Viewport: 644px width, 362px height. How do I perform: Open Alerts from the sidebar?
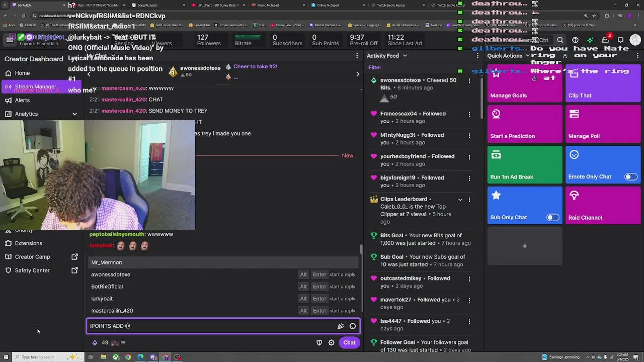[x=22, y=100]
